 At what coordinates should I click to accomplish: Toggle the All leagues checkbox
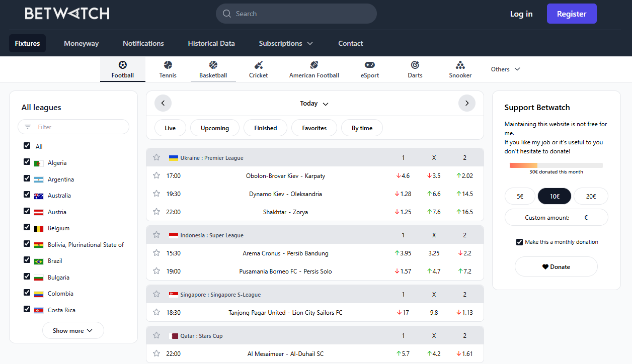coord(27,146)
